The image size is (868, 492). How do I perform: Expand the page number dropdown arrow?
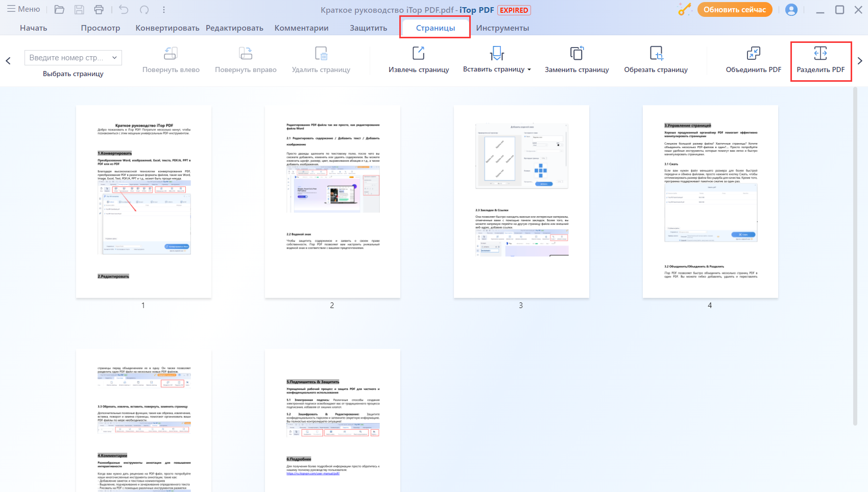(115, 58)
